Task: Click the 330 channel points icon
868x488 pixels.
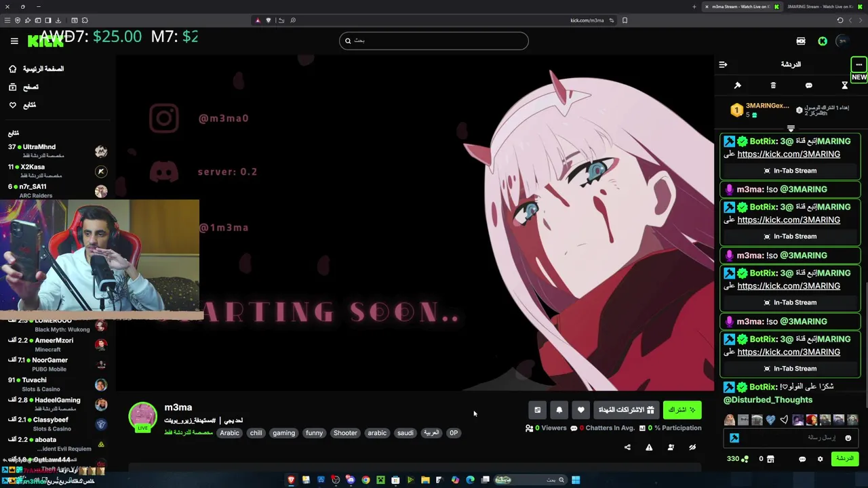Action: (x=738, y=459)
